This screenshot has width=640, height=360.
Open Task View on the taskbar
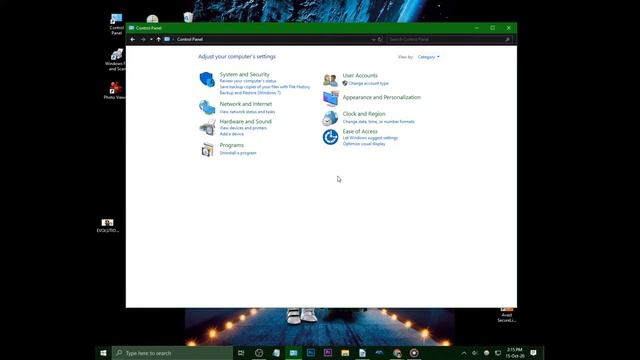pos(241,353)
